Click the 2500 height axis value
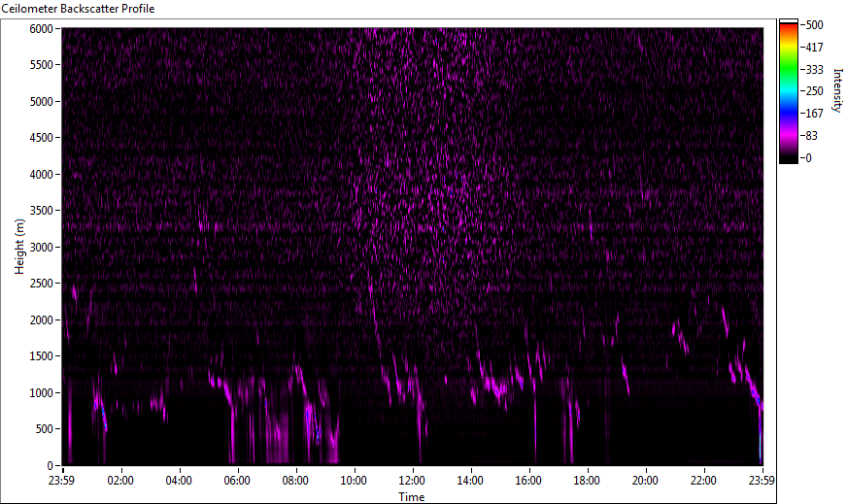847x504 pixels. [41, 284]
